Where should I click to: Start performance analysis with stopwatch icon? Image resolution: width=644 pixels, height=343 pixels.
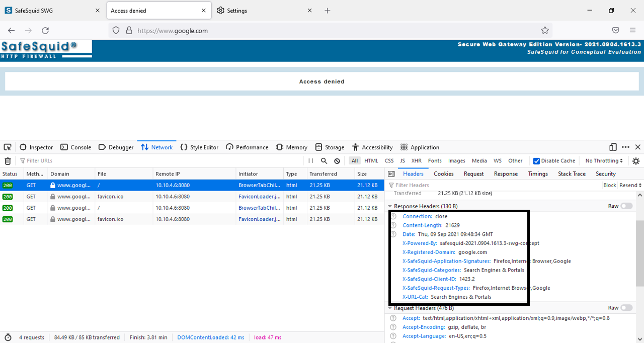pos(8,337)
